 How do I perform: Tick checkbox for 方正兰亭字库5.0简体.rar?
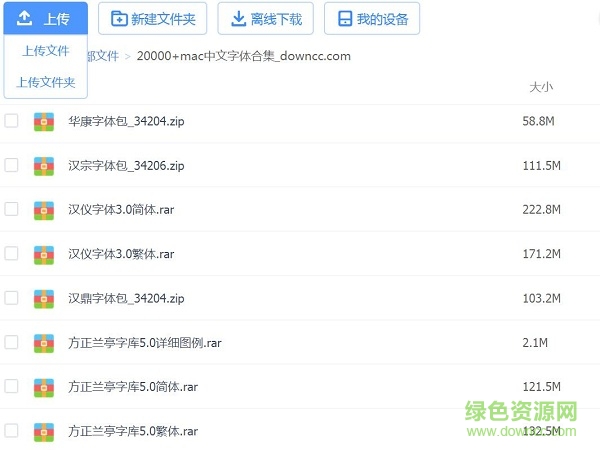[x=11, y=386]
